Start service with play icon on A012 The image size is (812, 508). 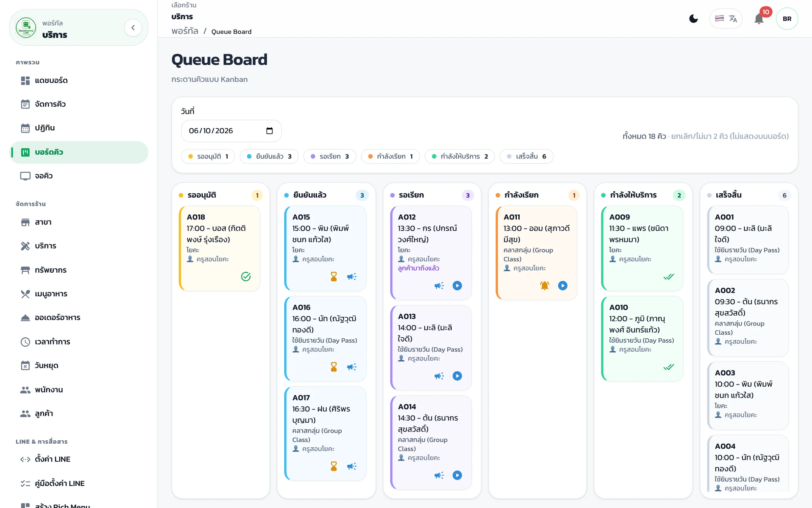pyautogui.click(x=457, y=285)
